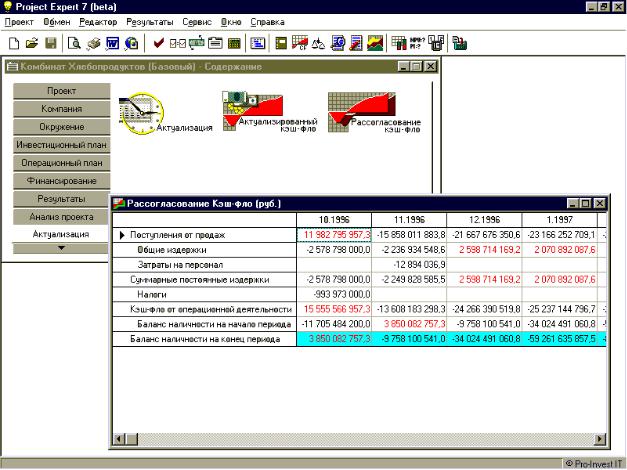Select the Поступления от продаж row
This screenshot has height=470, width=627.
[205, 235]
